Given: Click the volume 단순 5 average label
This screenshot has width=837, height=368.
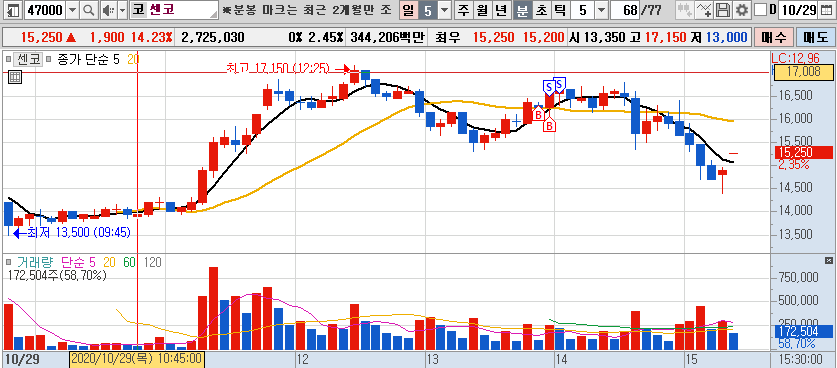Looking at the screenshot, I should [x=78, y=262].
